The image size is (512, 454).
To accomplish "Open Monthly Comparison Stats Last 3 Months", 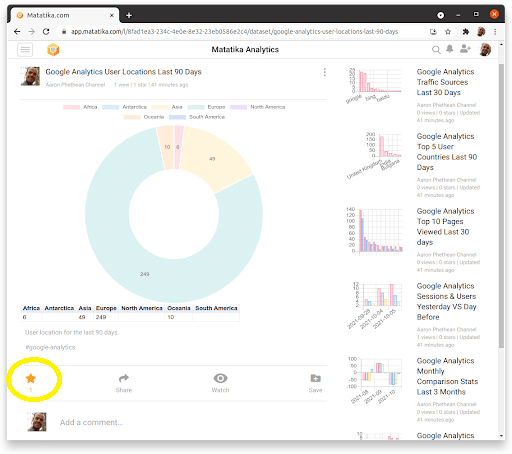I will [447, 376].
